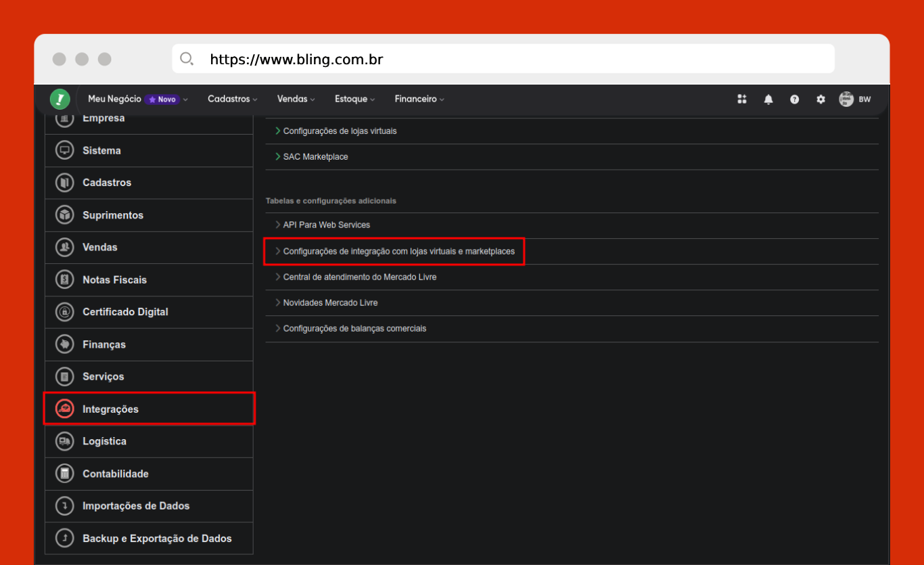Select Logística in the sidebar
This screenshot has height=565, width=924.
click(x=149, y=441)
